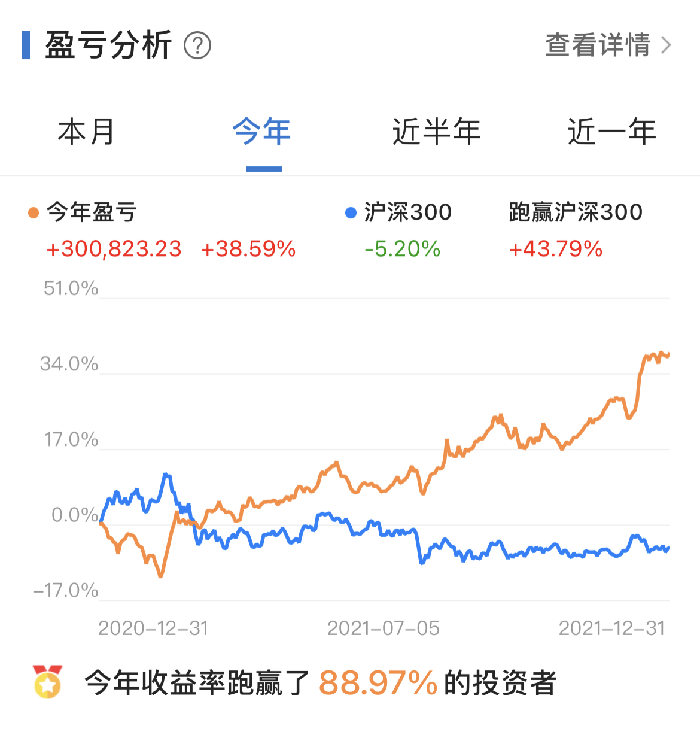Open 查看详情 chevron arrow

tap(666, 45)
